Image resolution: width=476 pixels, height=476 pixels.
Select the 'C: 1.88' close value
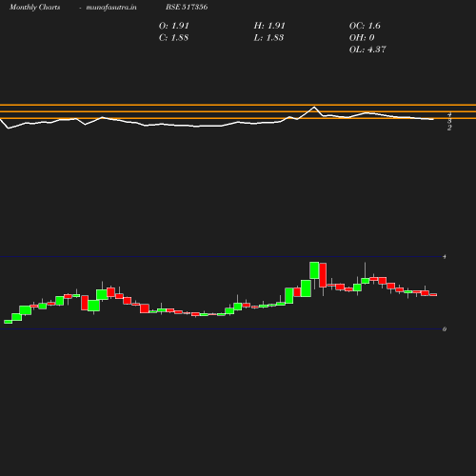[x=173, y=38]
